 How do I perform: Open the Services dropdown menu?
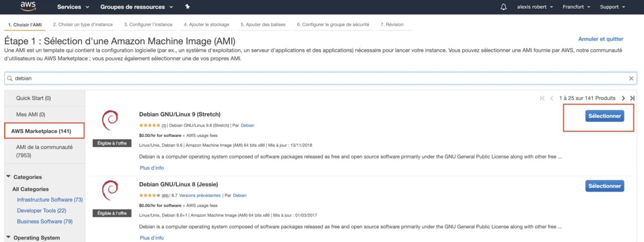[x=73, y=7]
